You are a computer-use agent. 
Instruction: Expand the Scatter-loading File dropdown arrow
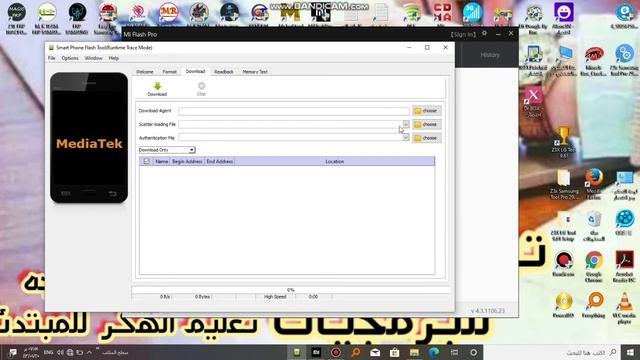pyautogui.click(x=406, y=124)
